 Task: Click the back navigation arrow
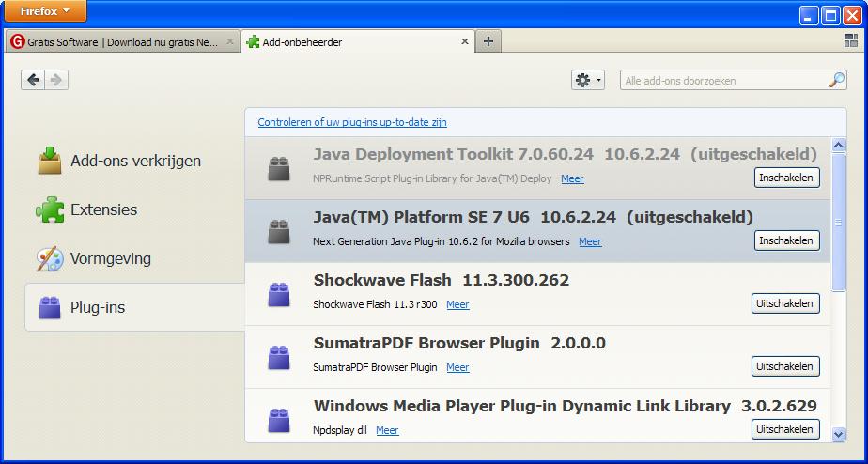pos(34,81)
